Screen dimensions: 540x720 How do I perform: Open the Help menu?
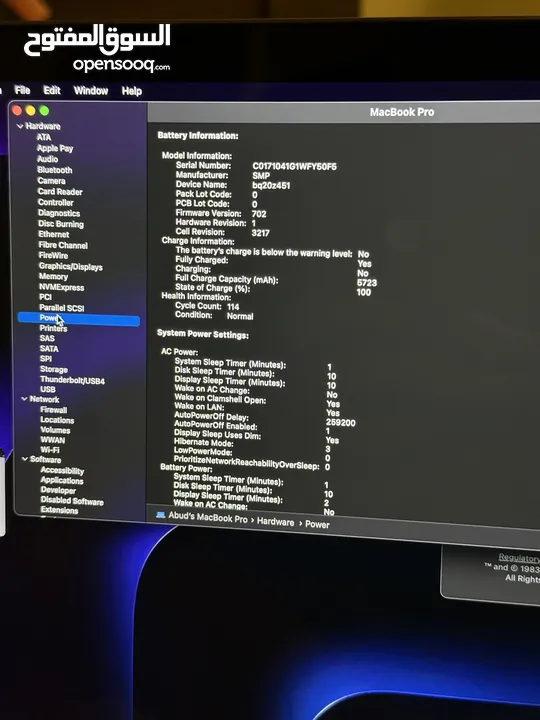click(132, 91)
